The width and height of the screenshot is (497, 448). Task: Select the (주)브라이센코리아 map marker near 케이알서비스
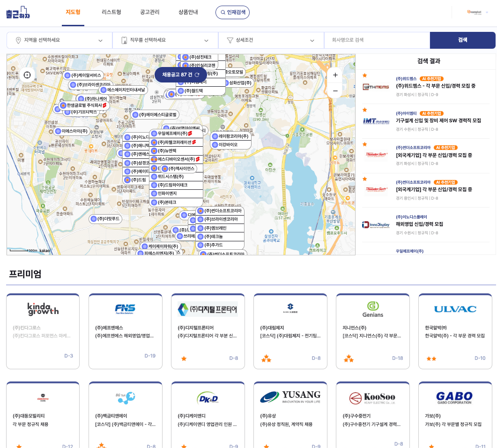coord(90,85)
